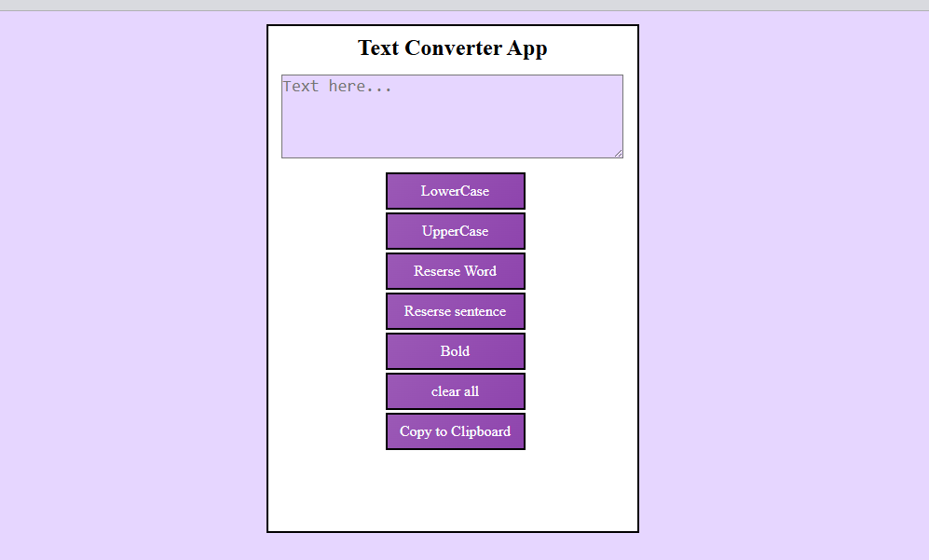The image size is (929, 560).
Task: Click the textarea resize handle corner
Action: point(618,154)
